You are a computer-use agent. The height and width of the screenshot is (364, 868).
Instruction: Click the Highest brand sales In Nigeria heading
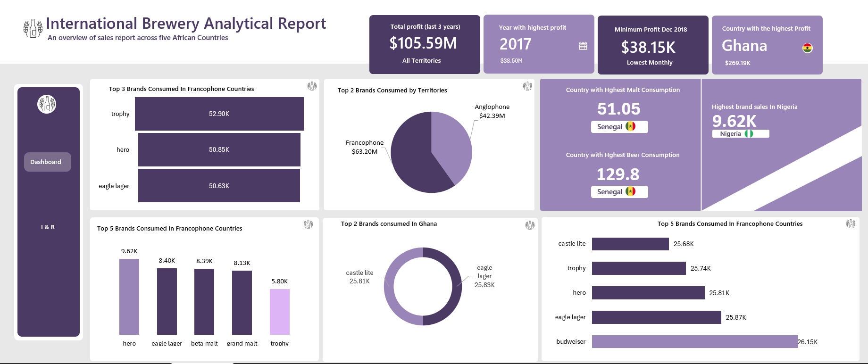pos(755,107)
